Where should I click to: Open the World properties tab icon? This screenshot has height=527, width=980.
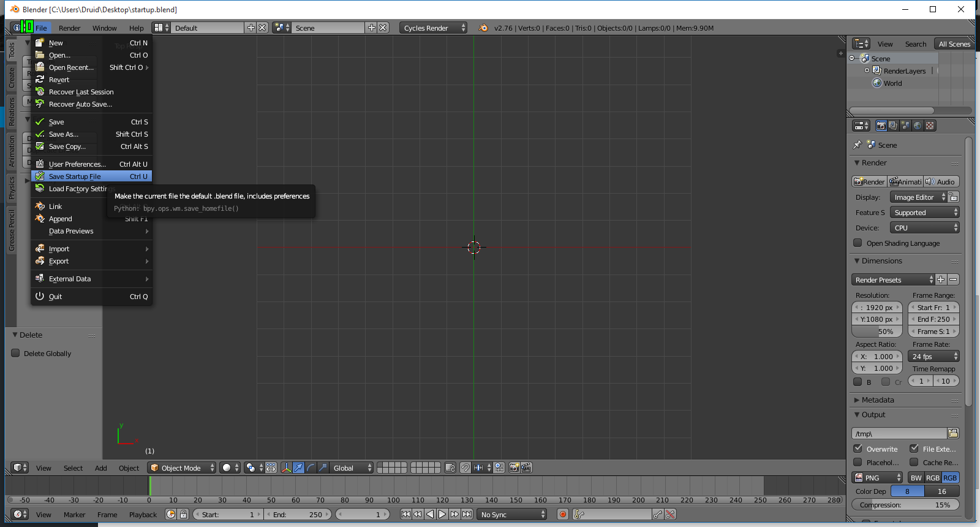coord(918,126)
